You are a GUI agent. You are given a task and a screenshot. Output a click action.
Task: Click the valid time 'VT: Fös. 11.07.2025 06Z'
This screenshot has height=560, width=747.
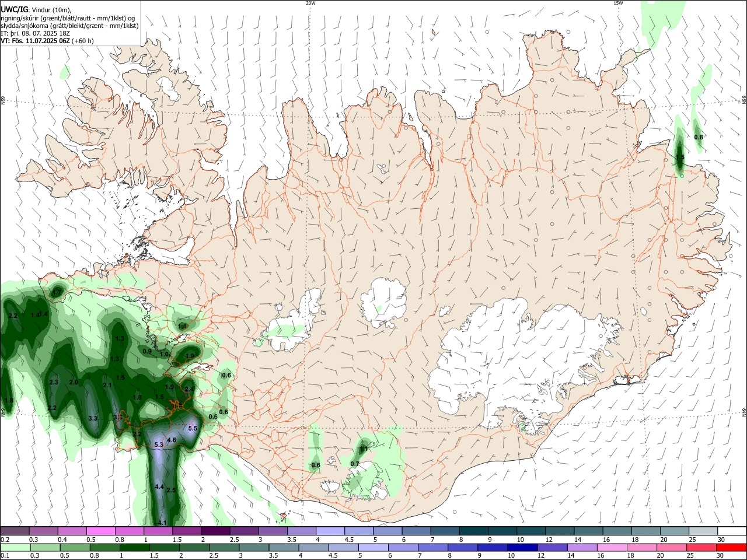[36, 41]
